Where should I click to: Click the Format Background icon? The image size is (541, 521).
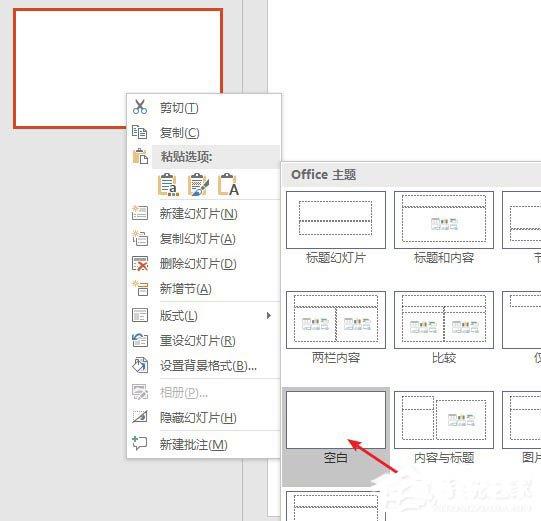coord(140,365)
